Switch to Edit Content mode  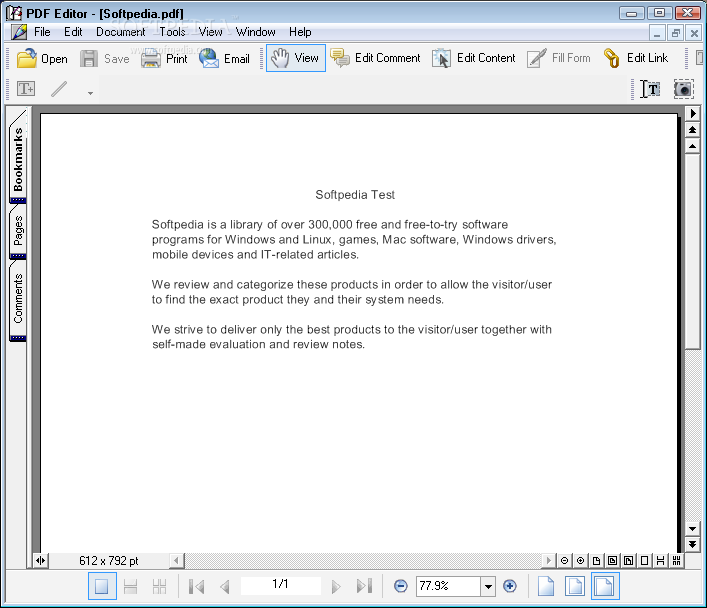(473, 58)
